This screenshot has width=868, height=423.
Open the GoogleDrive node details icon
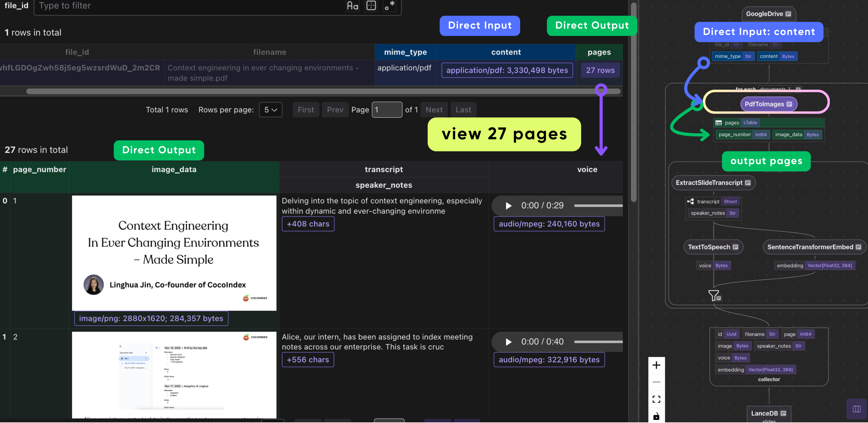click(x=788, y=14)
